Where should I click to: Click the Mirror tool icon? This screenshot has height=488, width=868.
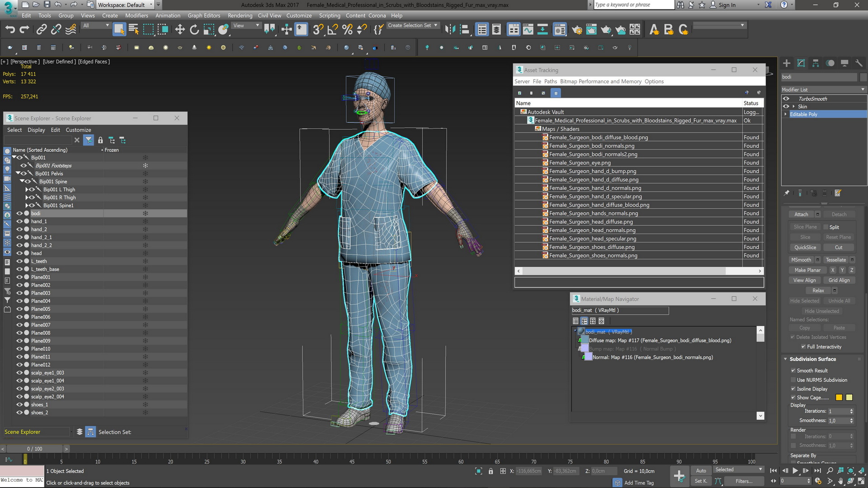click(x=449, y=30)
